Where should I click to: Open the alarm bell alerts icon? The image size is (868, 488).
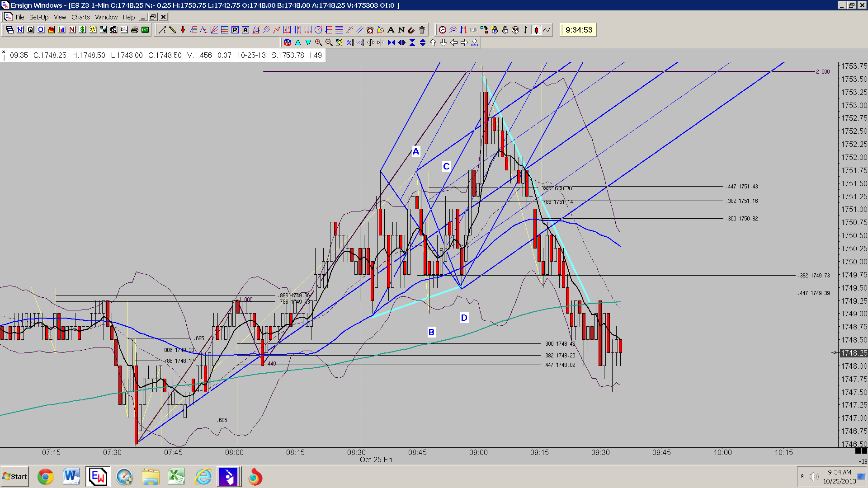click(93, 30)
